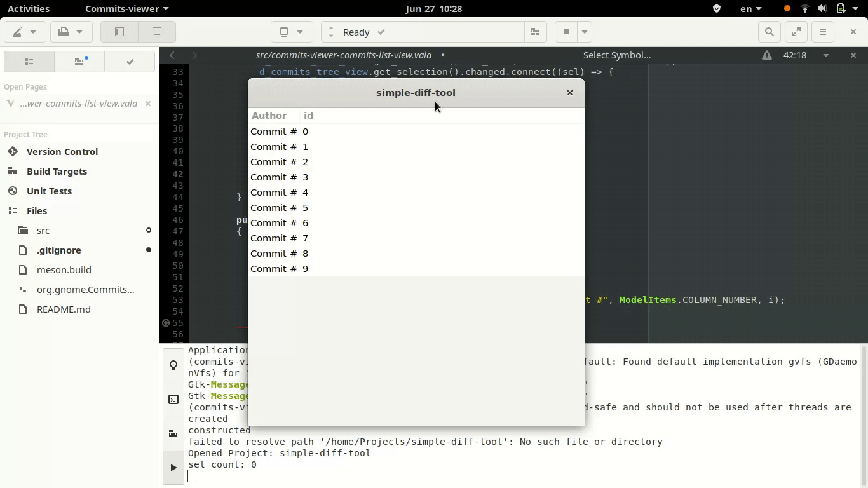Open the Select Symbol dropdown
868x488 pixels.
pyautogui.click(x=616, y=55)
